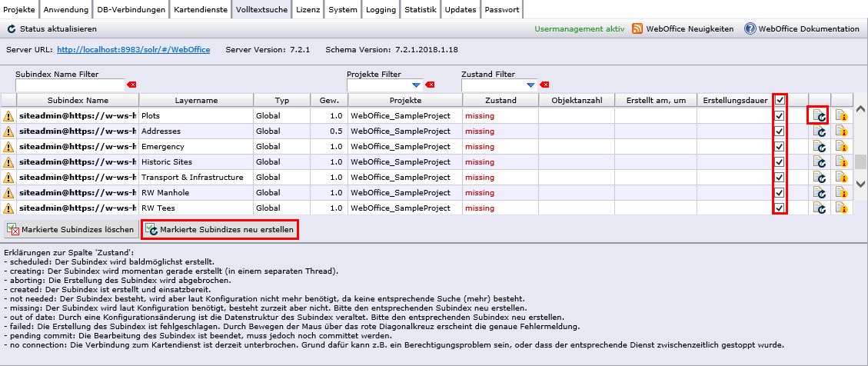Recreate subindex icon in Transport & Infrastructure row
The height and width of the screenshot is (366, 868).
[x=820, y=177]
